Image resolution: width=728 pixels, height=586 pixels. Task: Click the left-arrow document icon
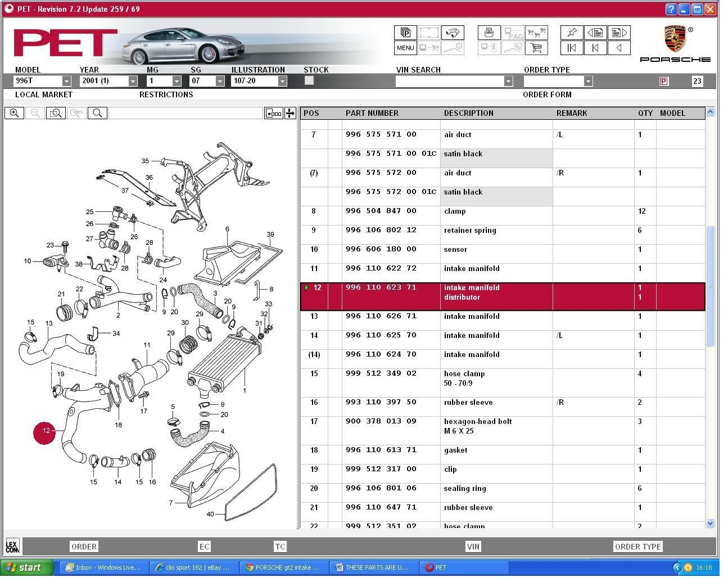coord(595,33)
